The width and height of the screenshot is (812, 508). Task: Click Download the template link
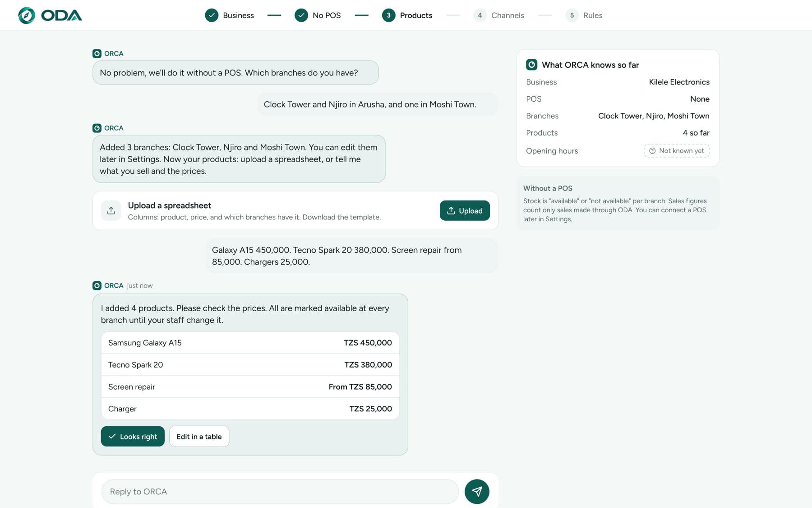341,217
